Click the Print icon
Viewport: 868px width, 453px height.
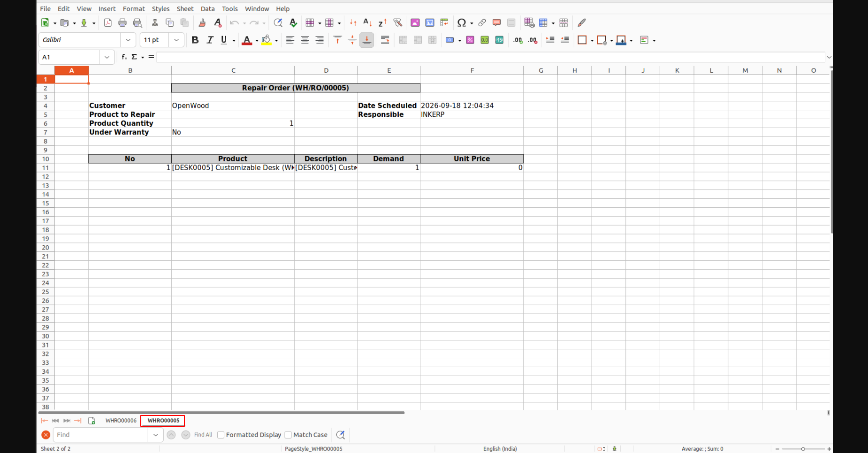[x=122, y=23]
